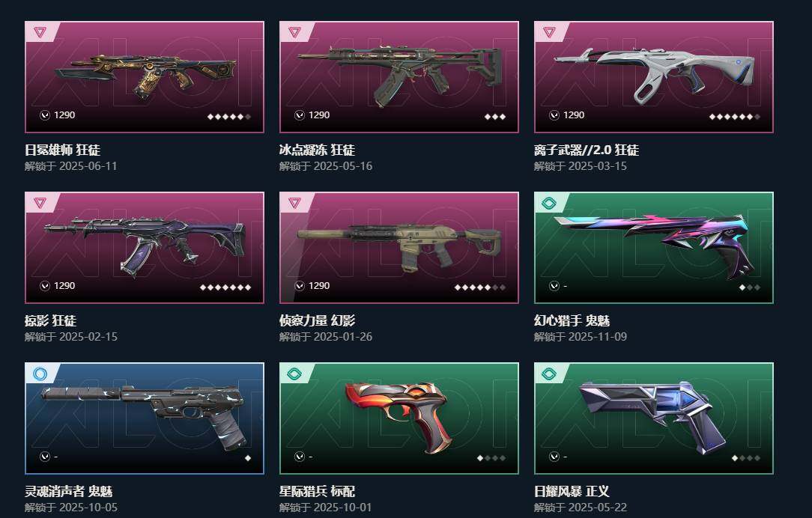Image resolution: width=812 pixels, height=518 pixels.
Task: Select the red 星际猎兵 标配 pistol image
Action: click(399, 417)
